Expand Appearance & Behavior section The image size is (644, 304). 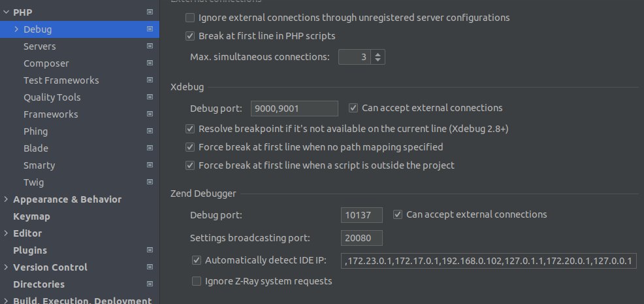pyautogui.click(x=6, y=199)
